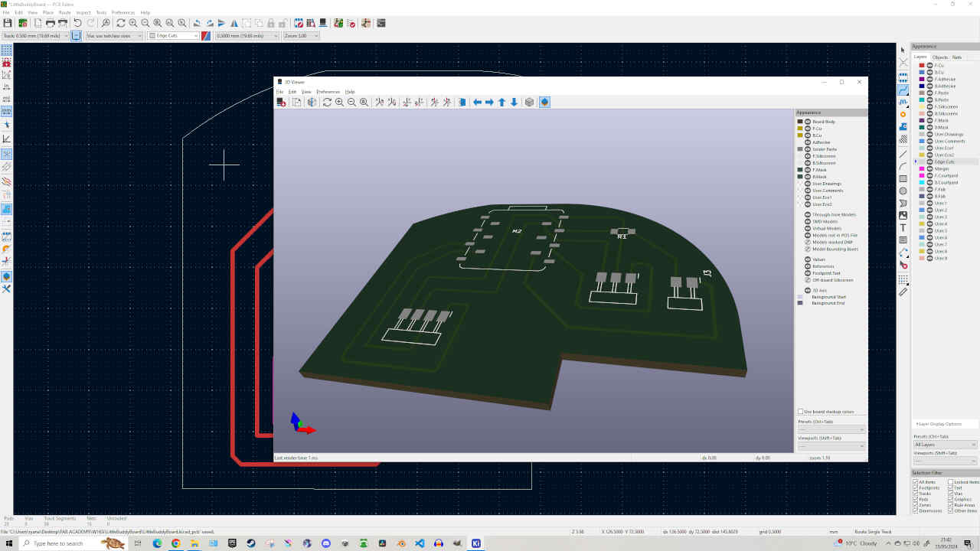Check Use board stackup colors

[801, 412]
